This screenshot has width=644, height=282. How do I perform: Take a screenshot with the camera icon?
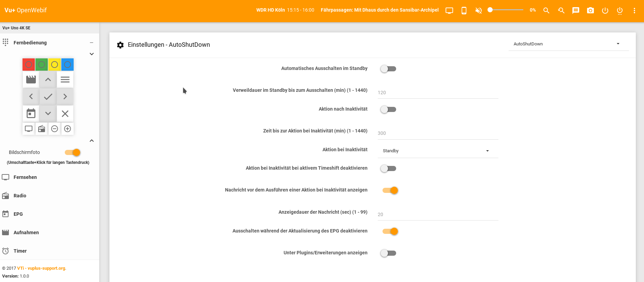tap(590, 10)
